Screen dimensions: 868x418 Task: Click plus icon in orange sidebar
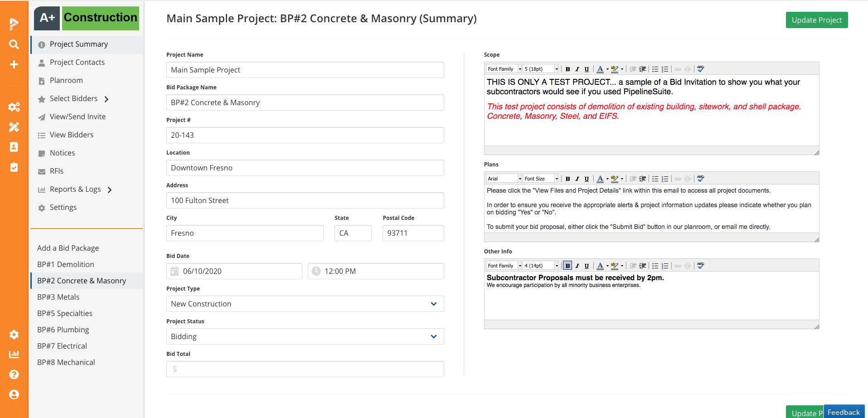[14, 64]
